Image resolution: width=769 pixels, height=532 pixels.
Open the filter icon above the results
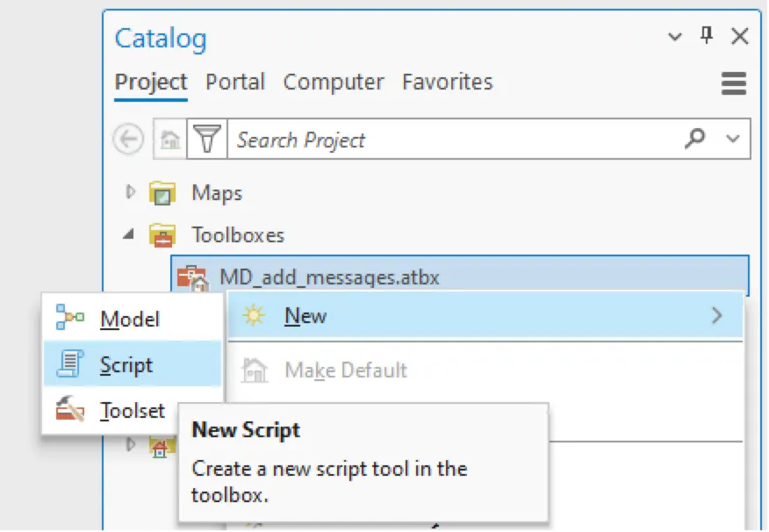(x=208, y=139)
